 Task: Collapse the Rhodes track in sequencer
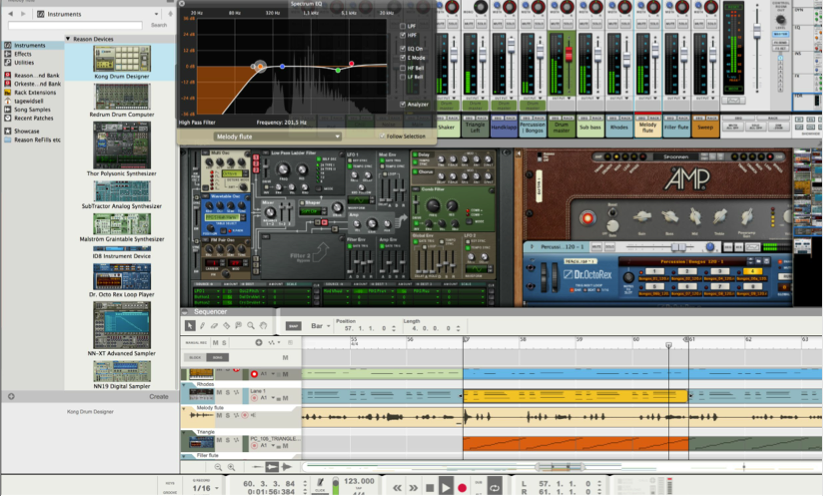click(x=185, y=384)
